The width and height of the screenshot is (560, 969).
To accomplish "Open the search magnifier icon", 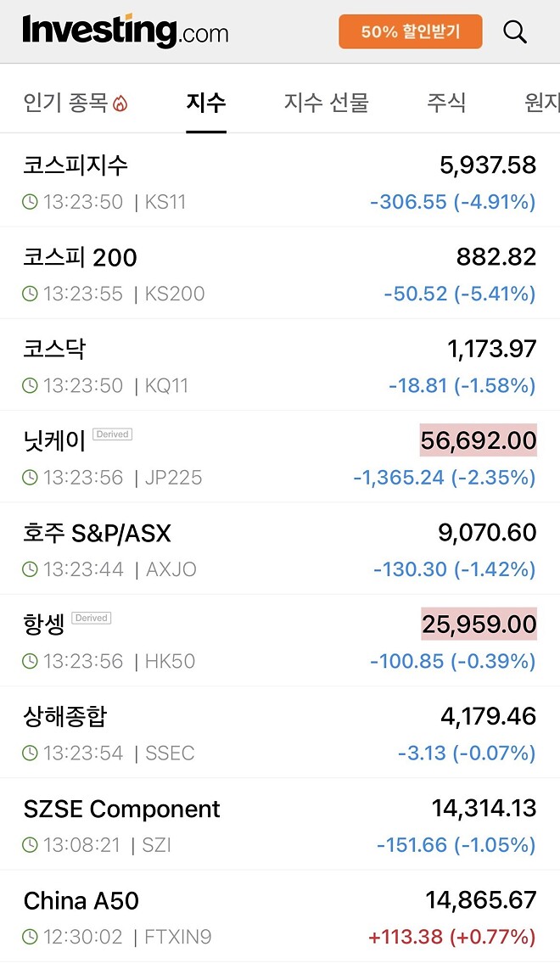I will pyautogui.click(x=514, y=31).
